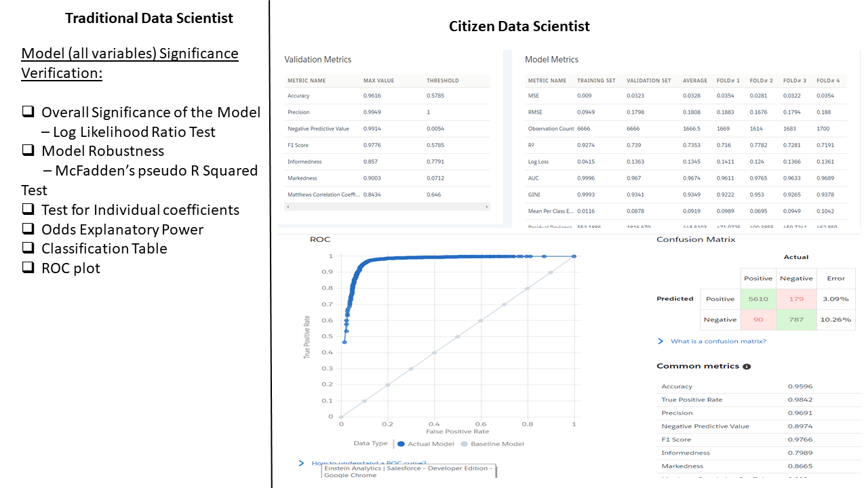868x488 pixels.
Task: Toggle the Model Robustness checkbox
Action: click(x=28, y=151)
